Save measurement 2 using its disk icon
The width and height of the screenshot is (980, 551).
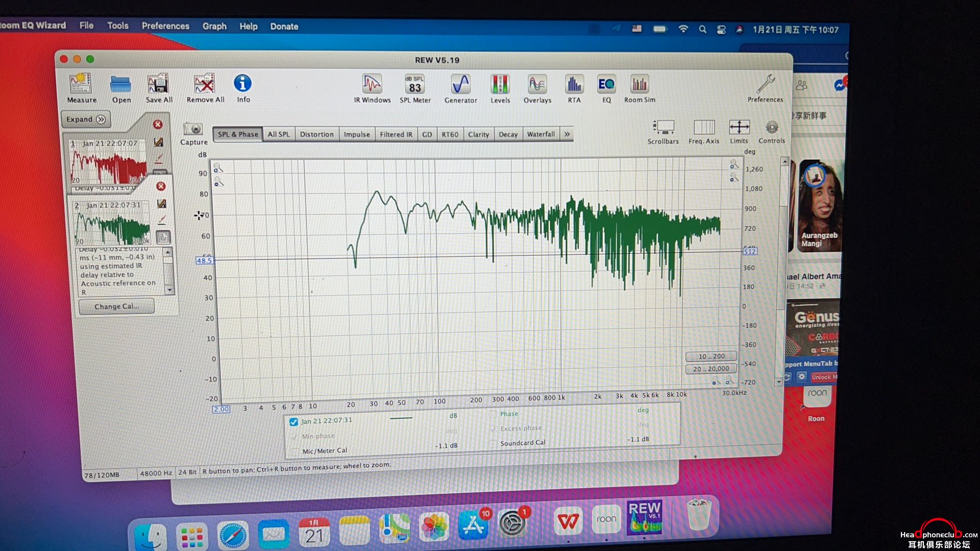click(161, 204)
